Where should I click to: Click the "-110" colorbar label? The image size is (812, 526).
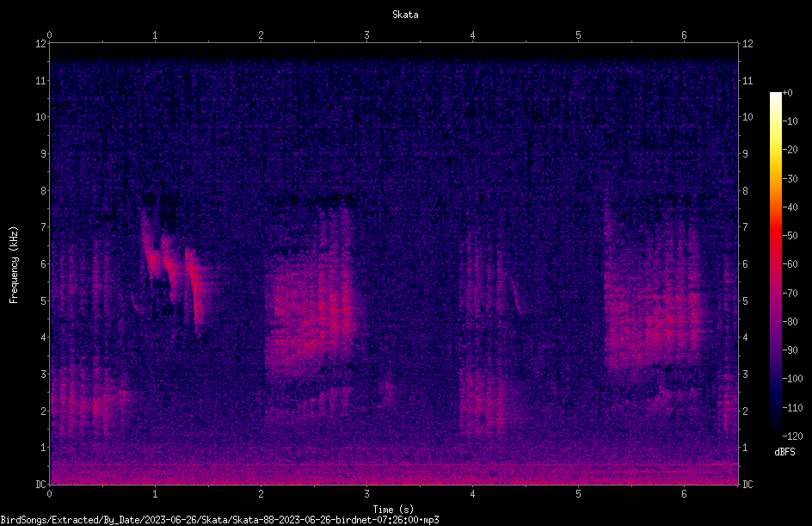[792, 408]
